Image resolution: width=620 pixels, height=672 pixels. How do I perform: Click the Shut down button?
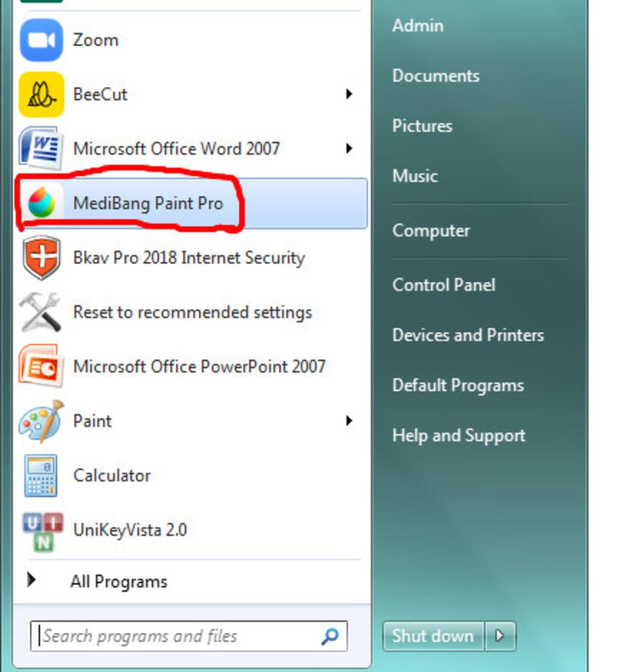pos(433,636)
